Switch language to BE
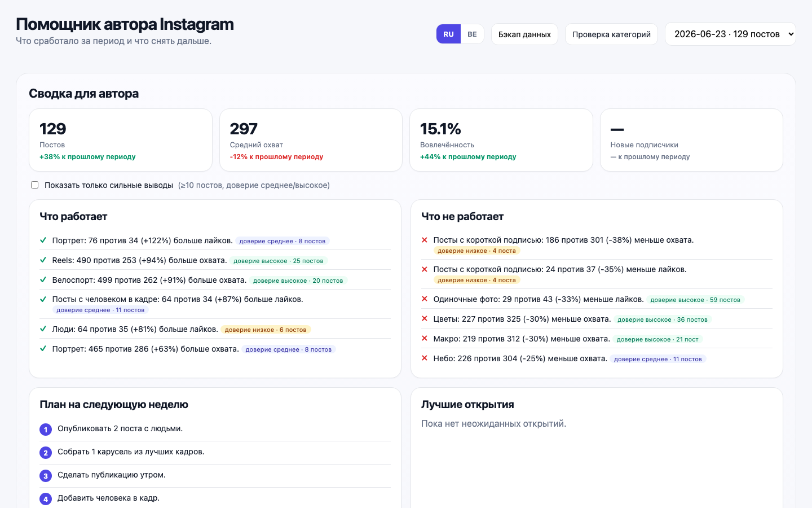Image resolution: width=812 pixels, height=508 pixels. [x=472, y=34]
